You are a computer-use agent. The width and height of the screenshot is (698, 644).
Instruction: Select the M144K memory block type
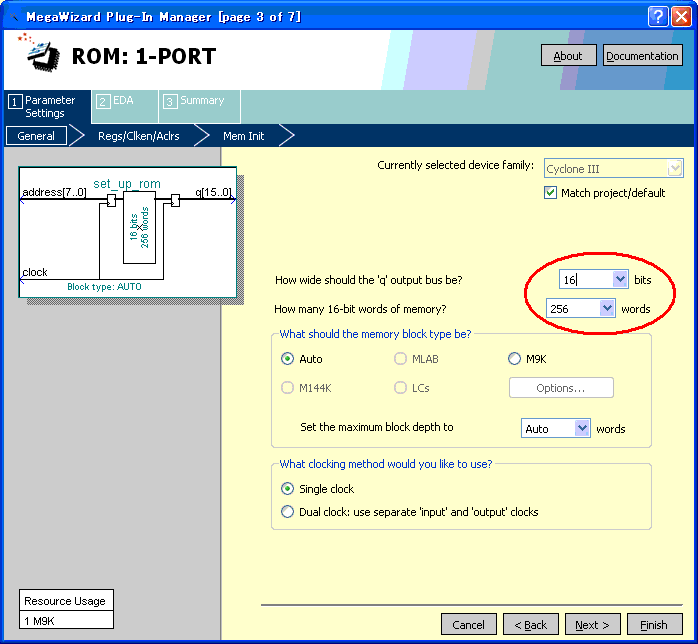pos(287,388)
